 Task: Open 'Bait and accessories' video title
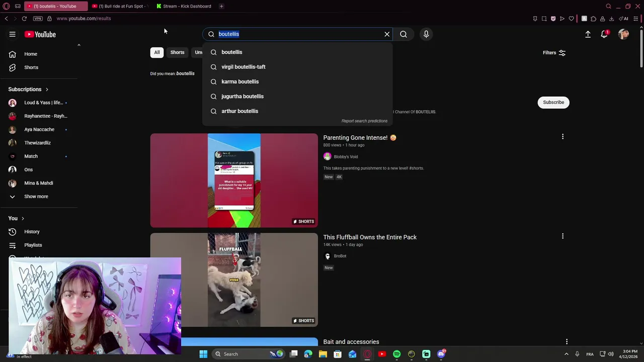point(351,342)
